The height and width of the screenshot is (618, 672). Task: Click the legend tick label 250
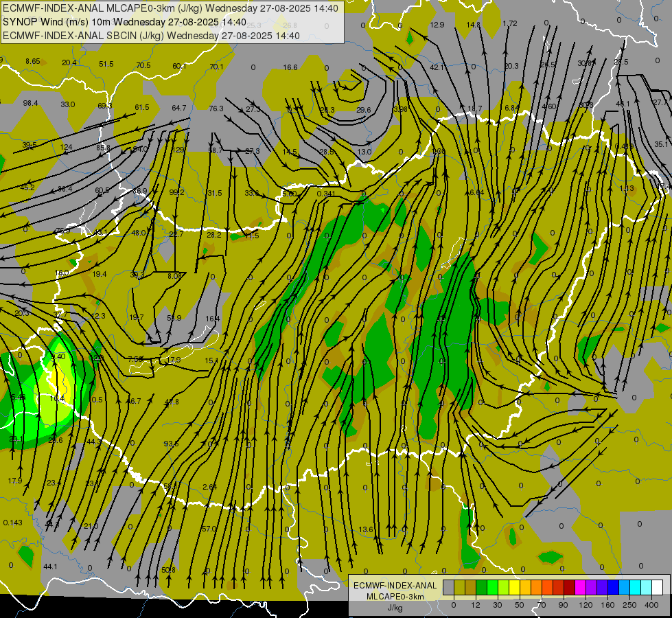pyautogui.click(x=629, y=605)
